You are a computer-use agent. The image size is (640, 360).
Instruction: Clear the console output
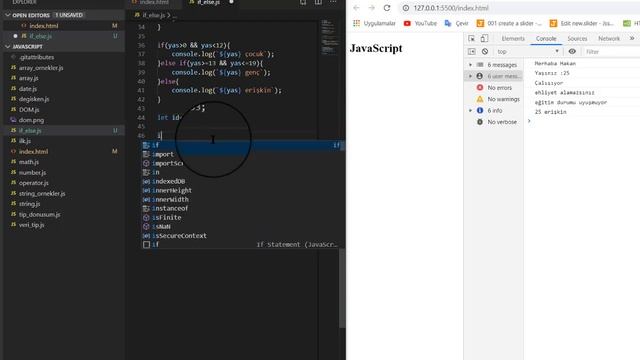coord(485,51)
